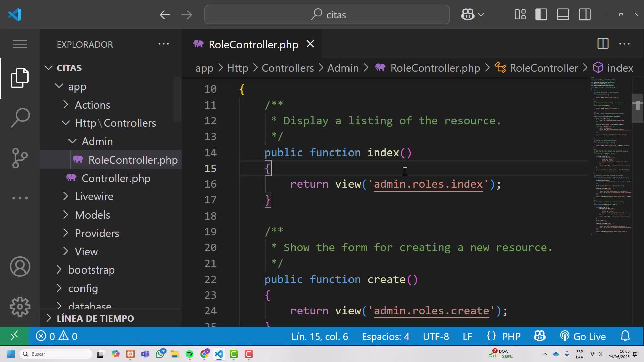Click the editor vertical scrollbar thumb
This screenshot has width=644, height=362.
(638, 108)
